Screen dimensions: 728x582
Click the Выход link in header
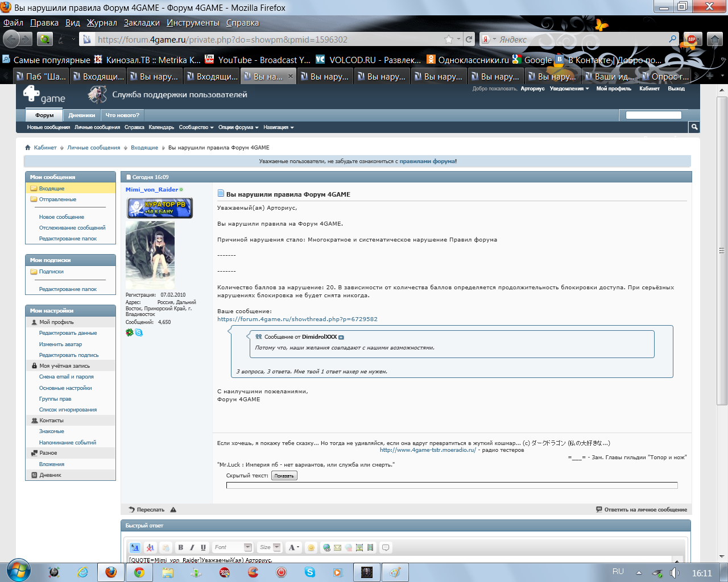[x=676, y=89]
